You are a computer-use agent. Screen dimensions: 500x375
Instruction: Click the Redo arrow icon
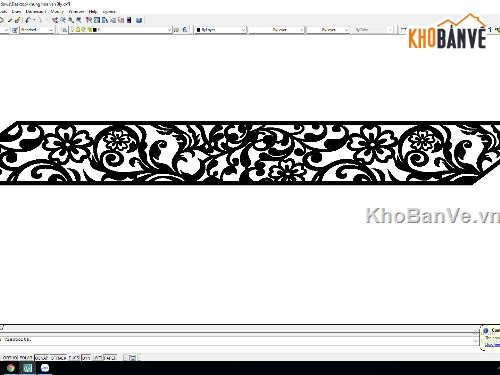[x=40, y=20]
